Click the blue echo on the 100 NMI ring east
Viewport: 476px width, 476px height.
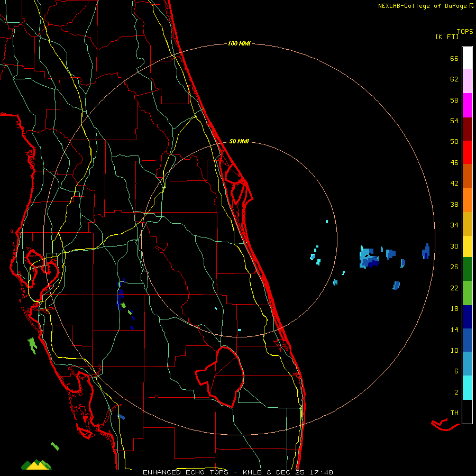click(426, 251)
